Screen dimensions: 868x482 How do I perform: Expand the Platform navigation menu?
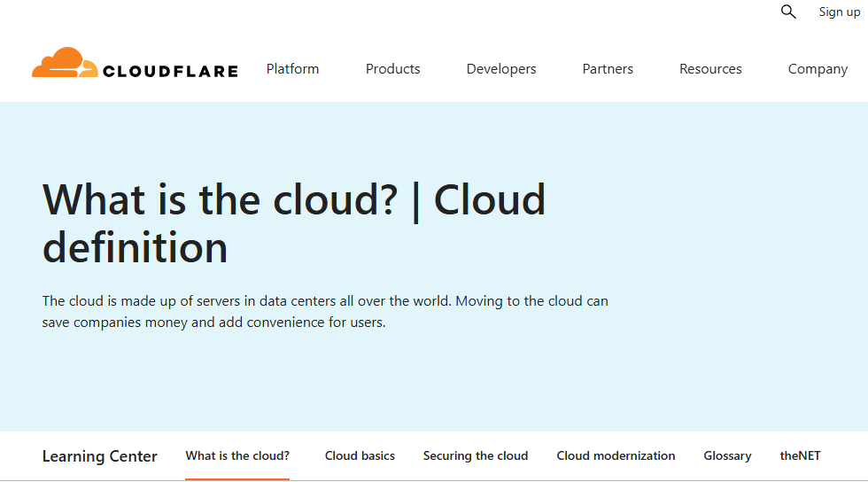292,69
